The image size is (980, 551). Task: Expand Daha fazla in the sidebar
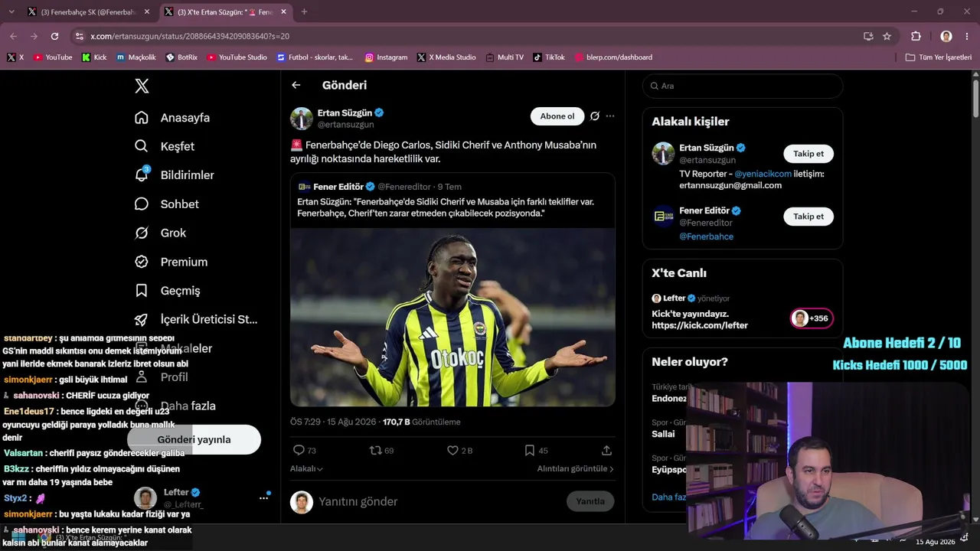[175, 406]
